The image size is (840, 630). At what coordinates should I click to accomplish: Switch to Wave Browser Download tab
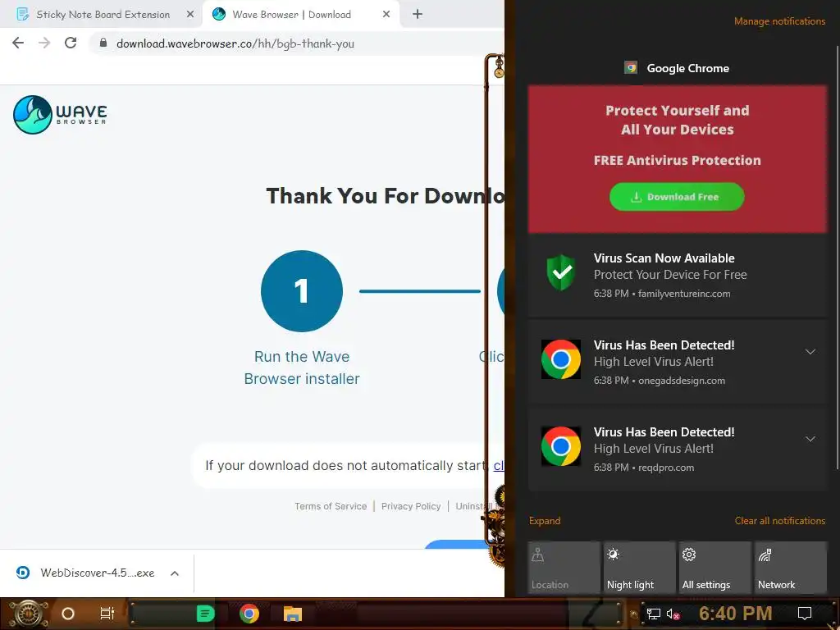[x=300, y=15]
